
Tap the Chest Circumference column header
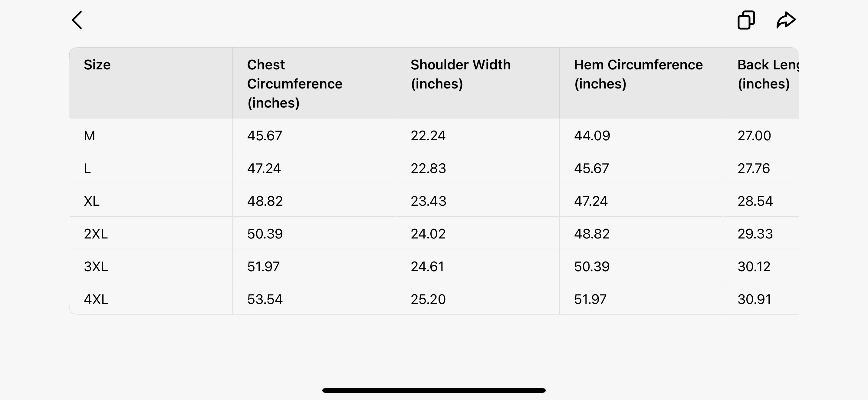click(x=294, y=84)
